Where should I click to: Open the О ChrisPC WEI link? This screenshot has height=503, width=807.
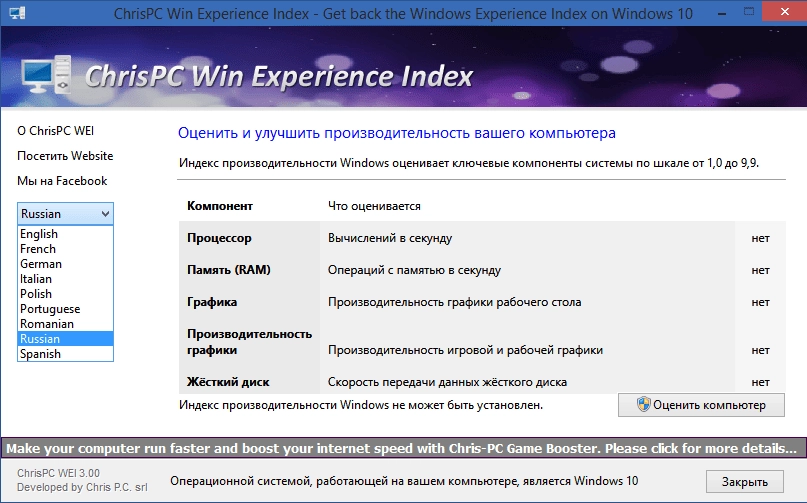pyautogui.click(x=56, y=131)
